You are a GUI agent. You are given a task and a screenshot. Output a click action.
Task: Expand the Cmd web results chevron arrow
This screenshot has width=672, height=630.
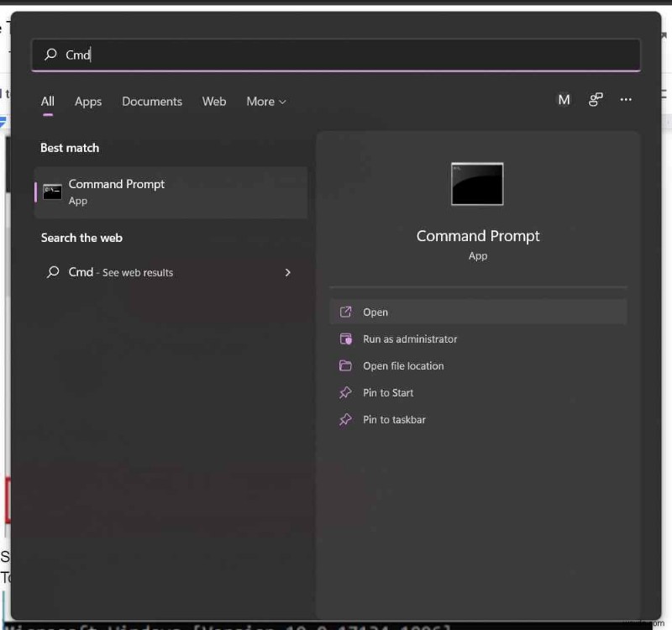(x=287, y=272)
